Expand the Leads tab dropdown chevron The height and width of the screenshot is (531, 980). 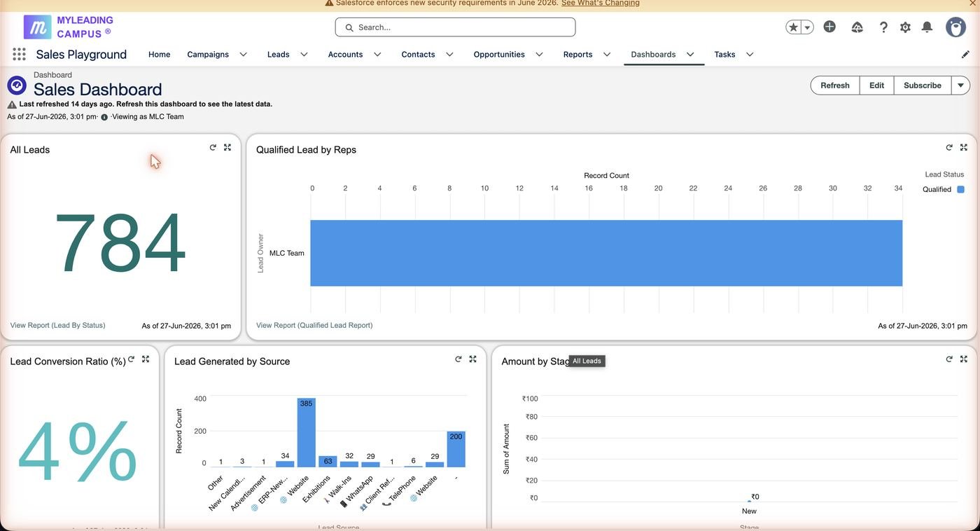304,54
